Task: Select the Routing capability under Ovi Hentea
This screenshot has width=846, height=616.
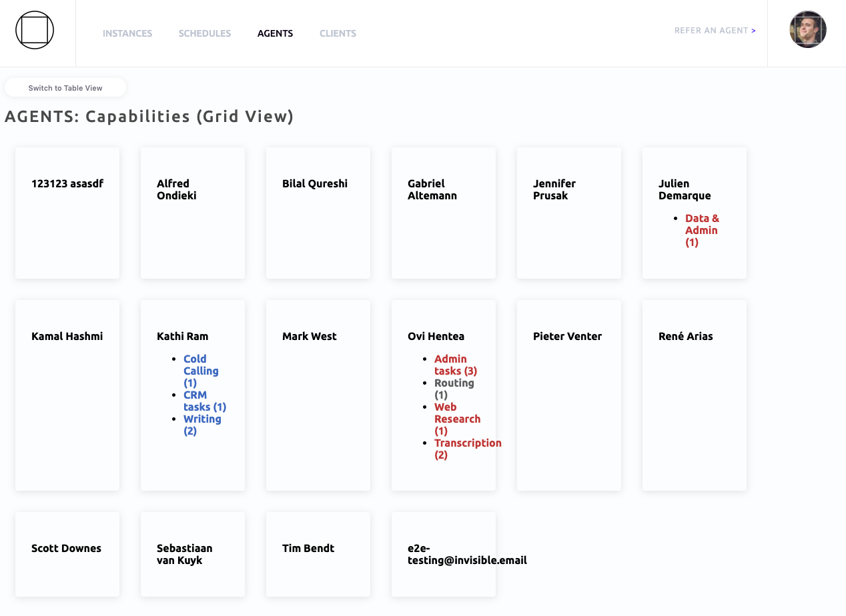Action: tap(454, 389)
